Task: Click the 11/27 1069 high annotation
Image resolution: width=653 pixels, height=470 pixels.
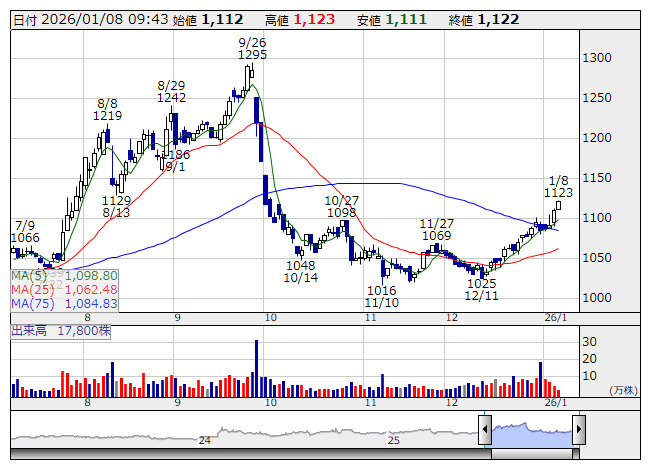Action: [x=436, y=230]
